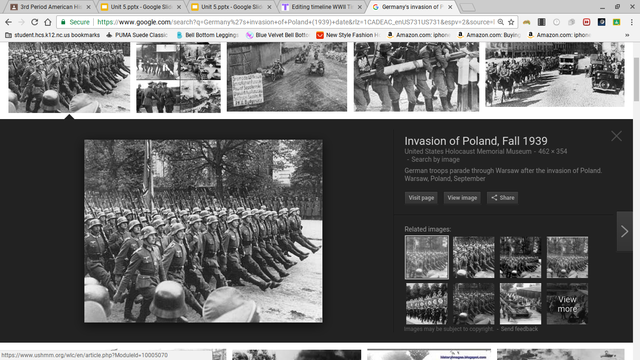
Task: Open Chrome three-dot menu
Action: point(631,22)
